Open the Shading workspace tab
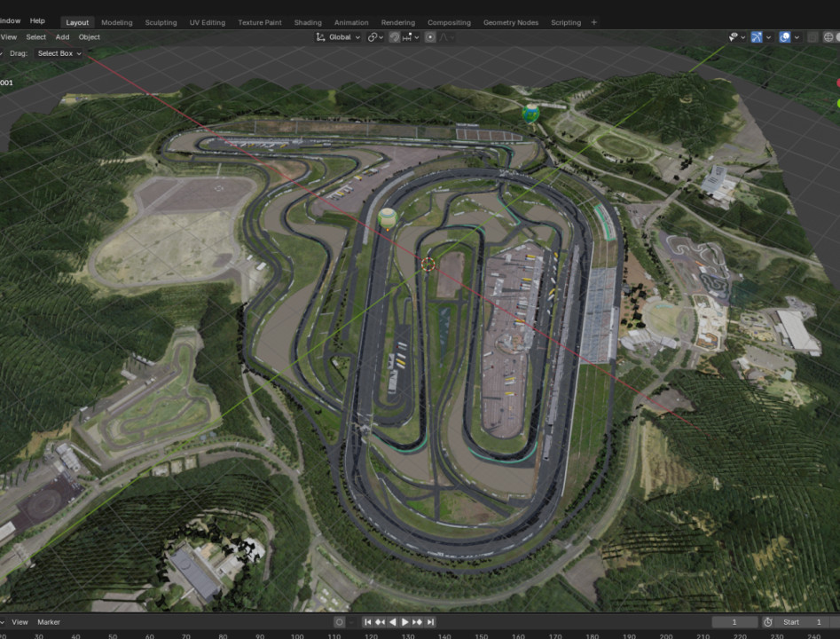Screen dimensions: 840x639 point(308,22)
